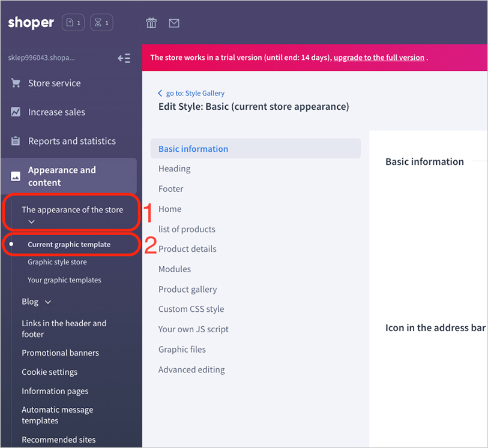Select Current graphic template

pos(69,244)
